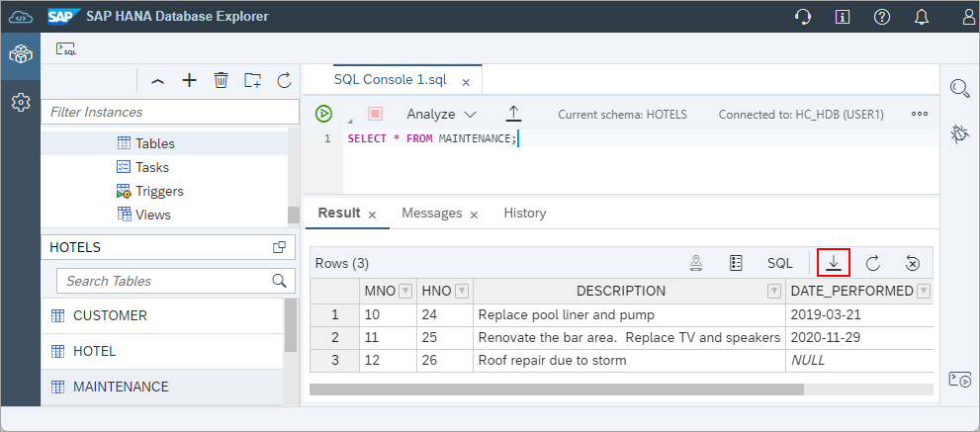Open MNO column filter dropdown
Screen dimensions: 980x432
pyautogui.click(x=405, y=291)
